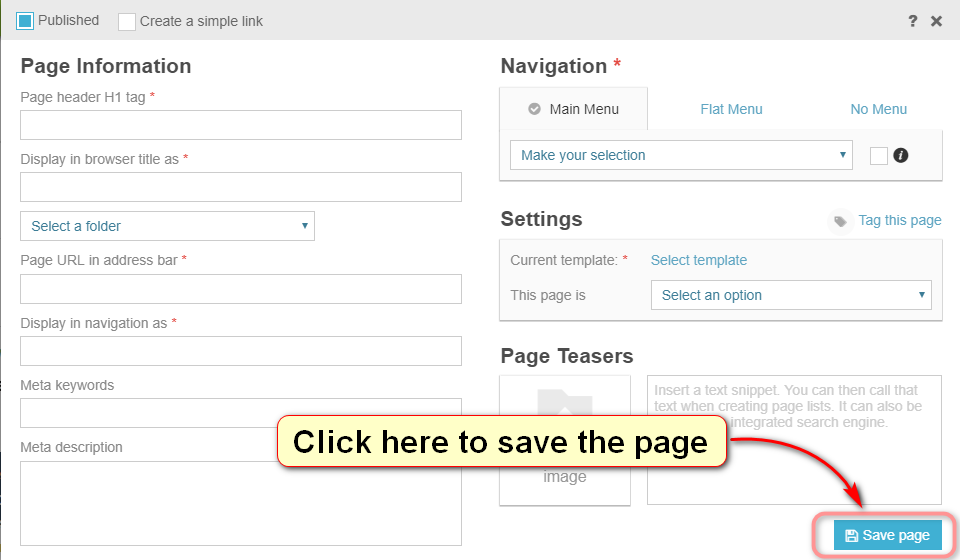This screenshot has width=960, height=560.
Task: Tick the checkbox beside Make your selection
Action: [x=879, y=155]
